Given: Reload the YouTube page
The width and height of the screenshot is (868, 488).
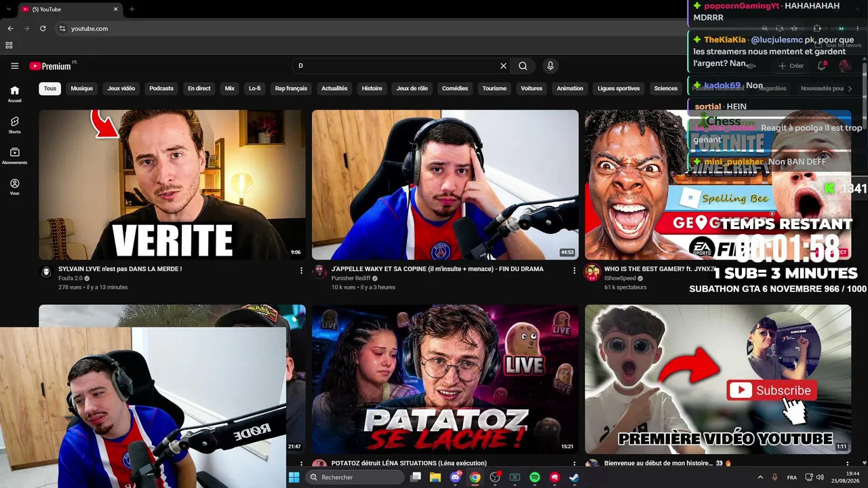Looking at the screenshot, I should pyautogui.click(x=43, y=28).
